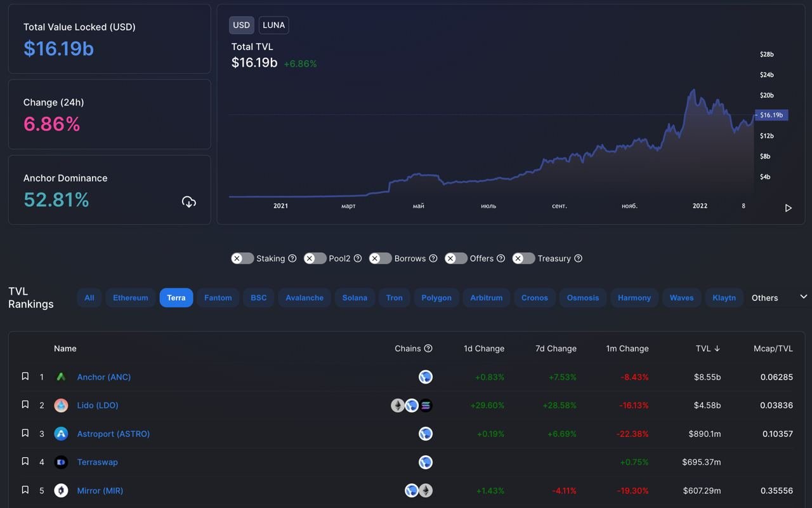
Task: Download the CSV via cloud icon
Action: click(189, 202)
